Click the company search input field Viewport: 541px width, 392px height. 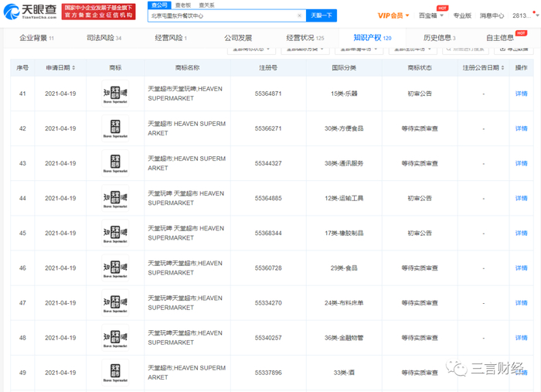(220, 15)
